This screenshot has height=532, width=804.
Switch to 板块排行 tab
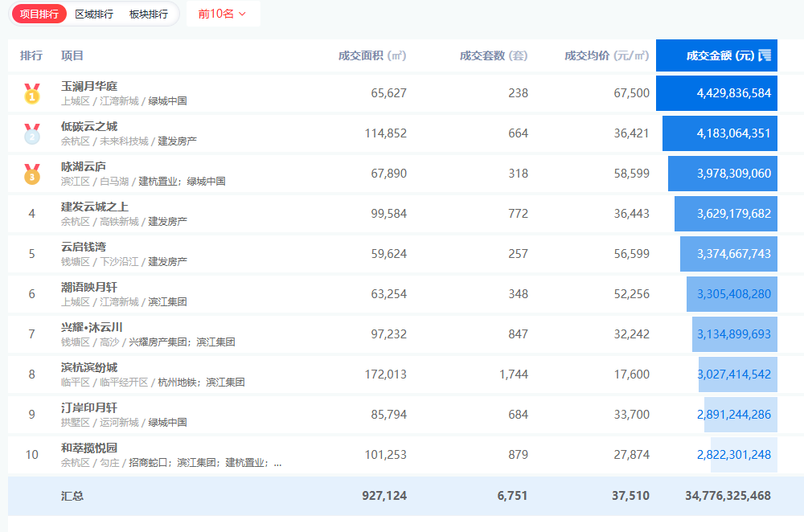point(148,14)
